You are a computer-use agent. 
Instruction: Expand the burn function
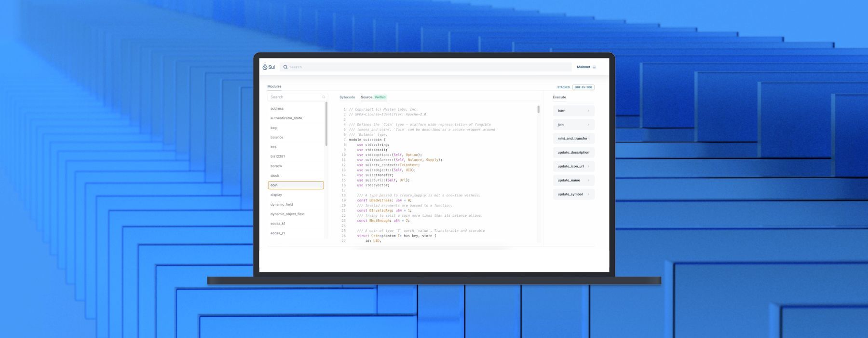574,111
